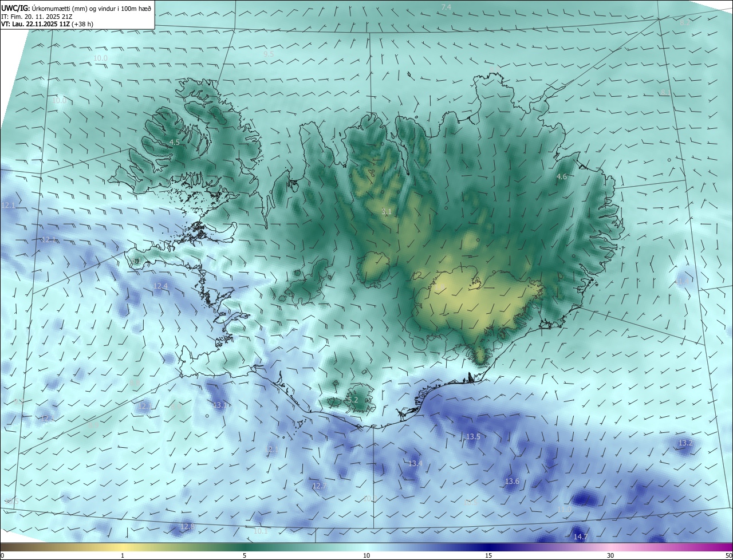The image size is (733, 560).
Task: Click the 30 tick label on the colorbar
Action: pos(610,555)
